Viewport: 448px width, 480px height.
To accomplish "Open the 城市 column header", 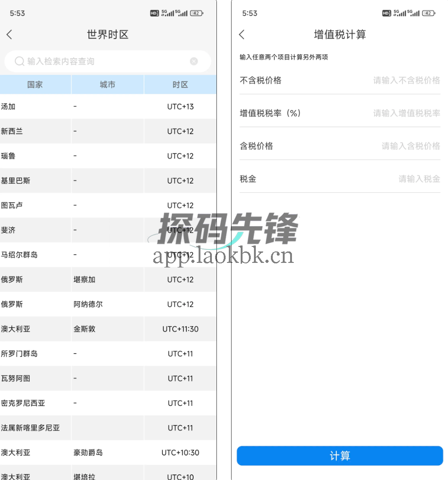I will (108, 84).
